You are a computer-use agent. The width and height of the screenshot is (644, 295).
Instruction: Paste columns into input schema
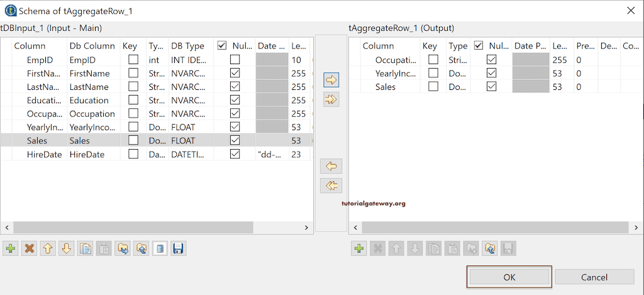(x=104, y=248)
